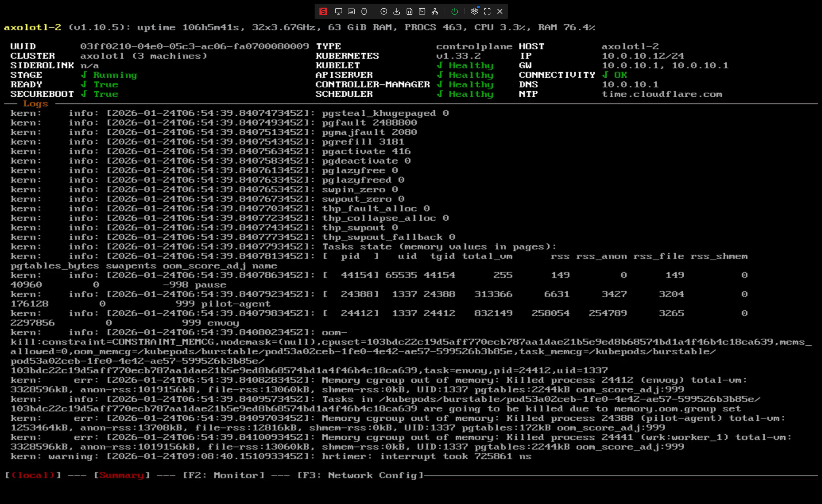Click the mouse settings icon
This screenshot has height=504, width=822.
[x=364, y=11]
